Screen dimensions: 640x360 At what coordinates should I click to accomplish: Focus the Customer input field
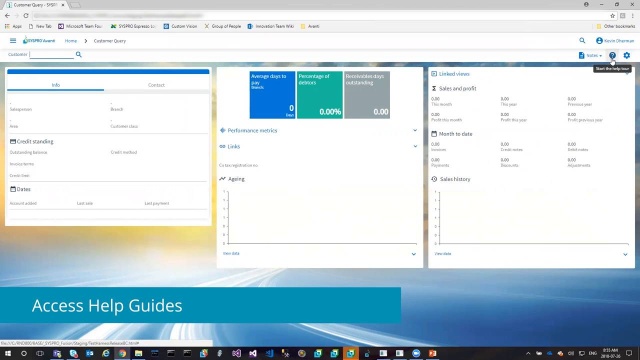point(51,54)
